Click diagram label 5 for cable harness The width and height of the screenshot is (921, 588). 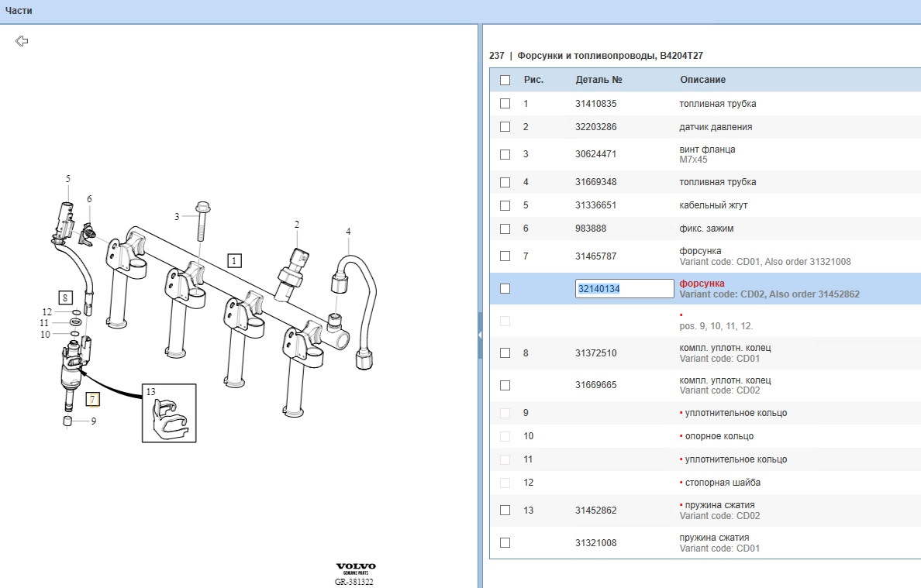[68, 178]
